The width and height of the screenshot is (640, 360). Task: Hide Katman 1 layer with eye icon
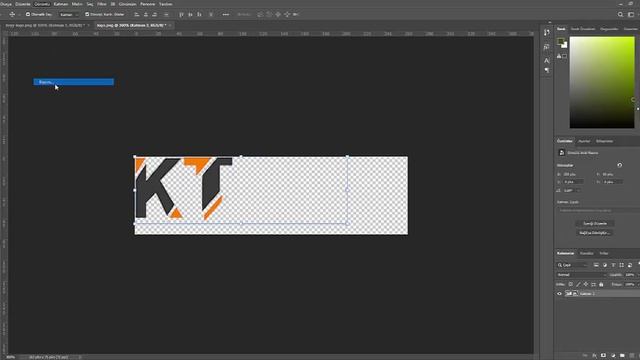point(560,294)
